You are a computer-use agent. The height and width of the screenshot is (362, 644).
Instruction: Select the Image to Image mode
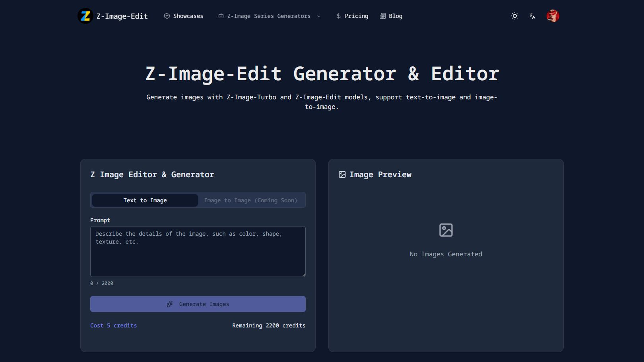coord(251,200)
